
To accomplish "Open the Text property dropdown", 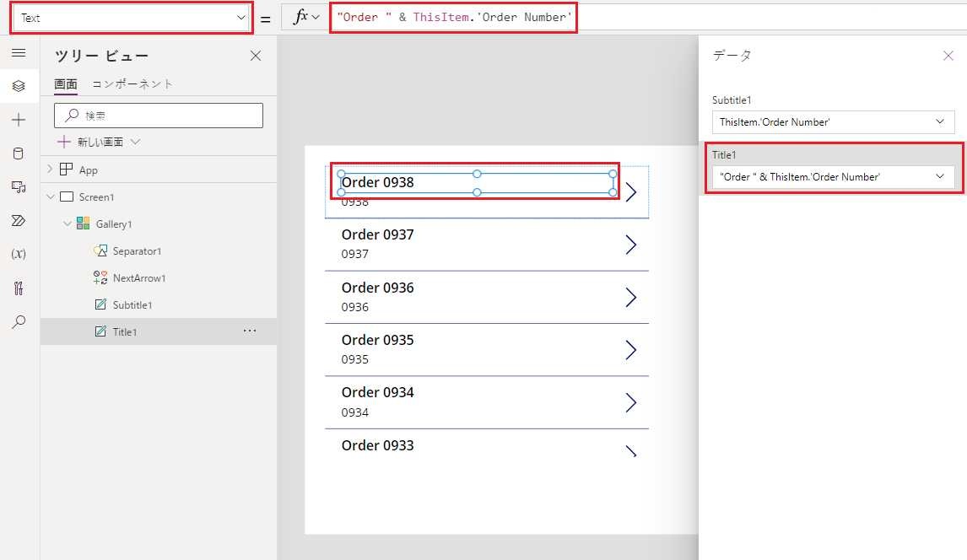I will pos(132,18).
